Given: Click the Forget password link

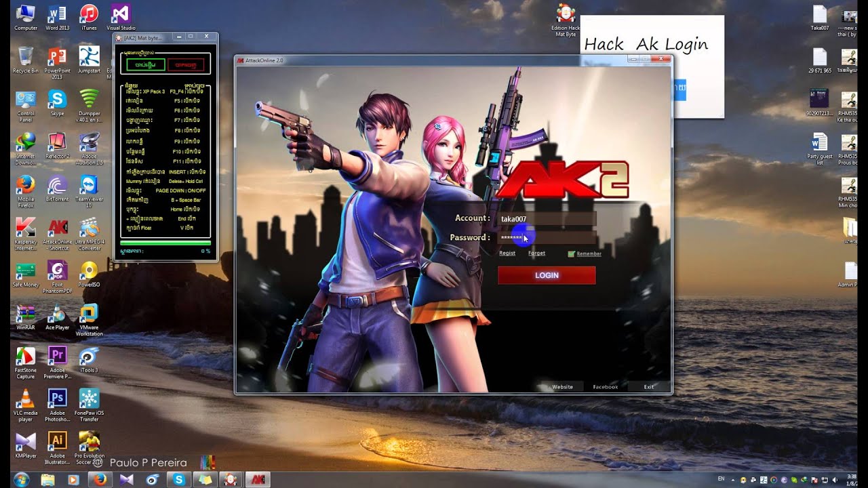Looking at the screenshot, I should [536, 253].
